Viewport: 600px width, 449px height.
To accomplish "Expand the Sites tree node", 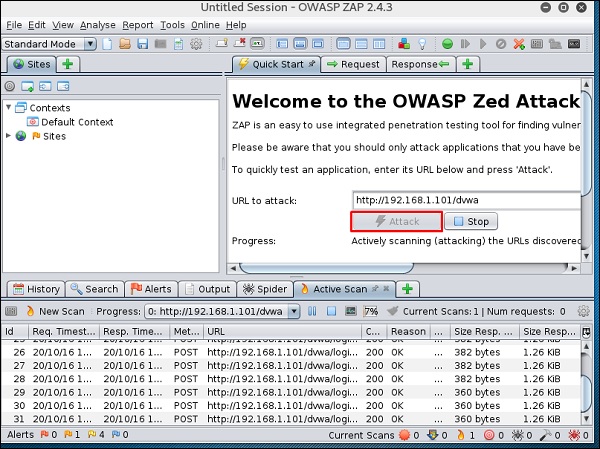I will (8, 136).
